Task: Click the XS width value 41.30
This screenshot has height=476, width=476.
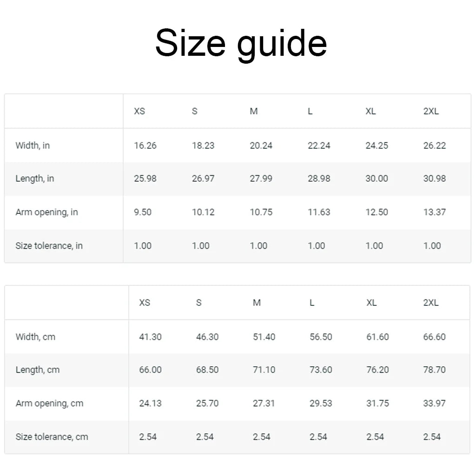Action: 150,337
